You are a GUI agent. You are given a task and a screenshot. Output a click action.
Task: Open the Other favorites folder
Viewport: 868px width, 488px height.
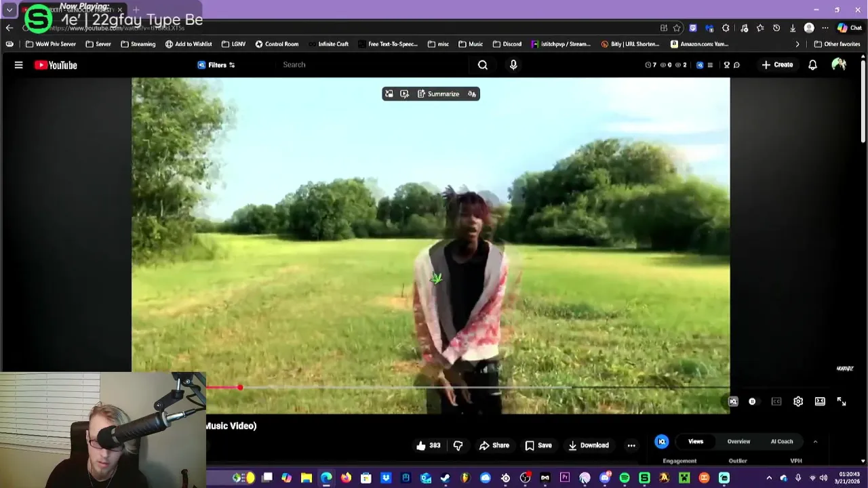(x=837, y=44)
